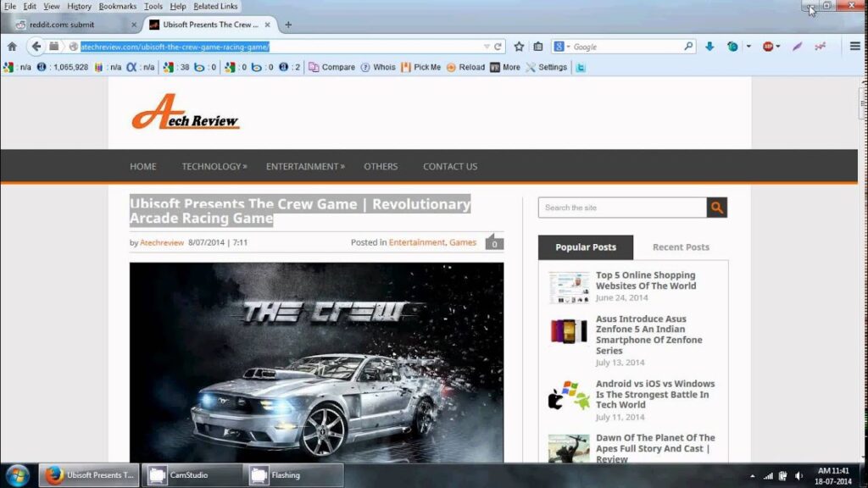The height and width of the screenshot is (488, 868).
Task: Click in the Search the site field
Action: 622,208
